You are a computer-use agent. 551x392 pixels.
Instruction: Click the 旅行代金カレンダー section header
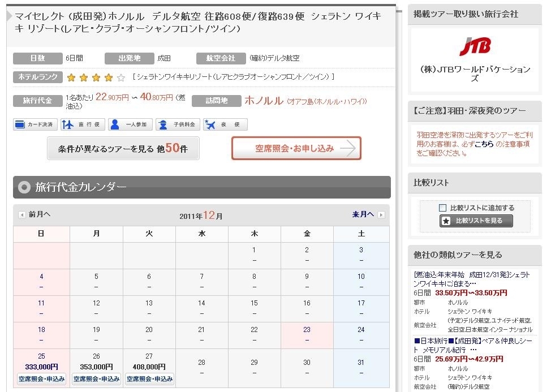202,187
